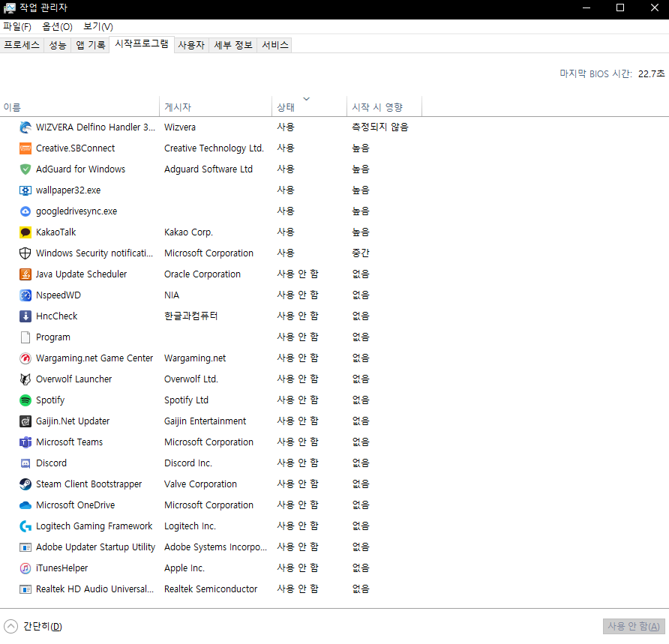The height and width of the screenshot is (644, 669).
Task: Click the Task Manager title bar icon
Action: click(10, 7)
